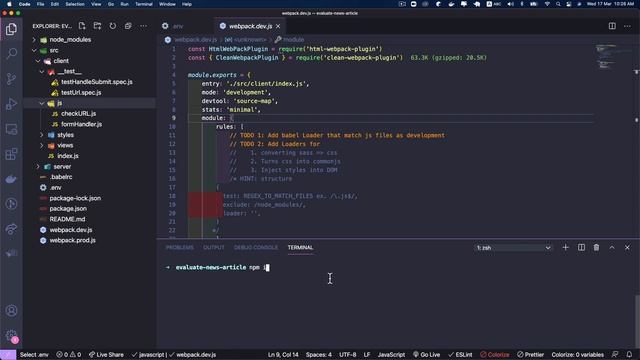The image size is (640, 360).
Task: Open notifications bell in status bar
Action: [x=629, y=354]
